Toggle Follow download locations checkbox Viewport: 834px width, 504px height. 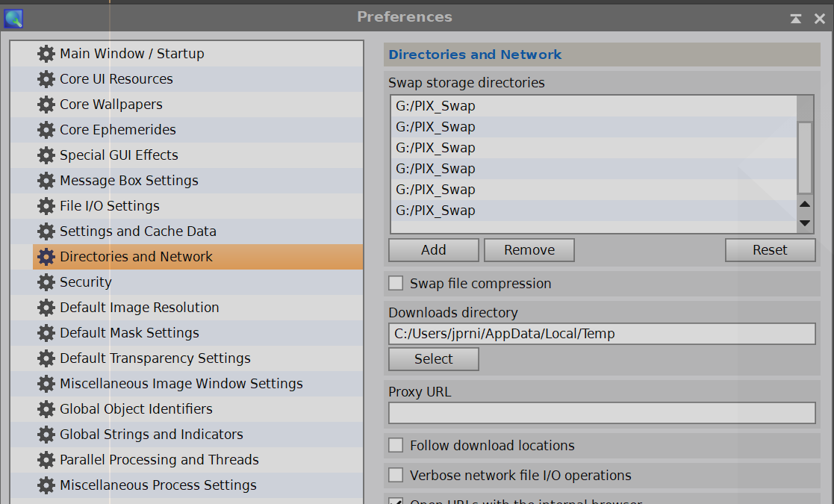tap(396, 446)
